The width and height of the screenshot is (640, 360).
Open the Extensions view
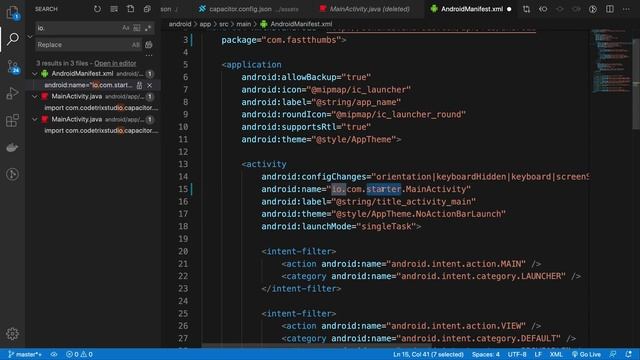pos(13,120)
